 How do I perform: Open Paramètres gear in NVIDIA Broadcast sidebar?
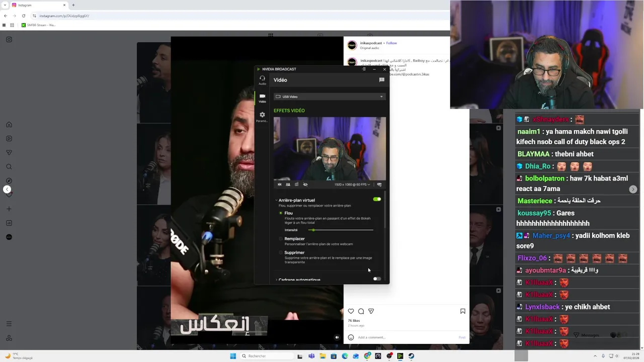[262, 117]
